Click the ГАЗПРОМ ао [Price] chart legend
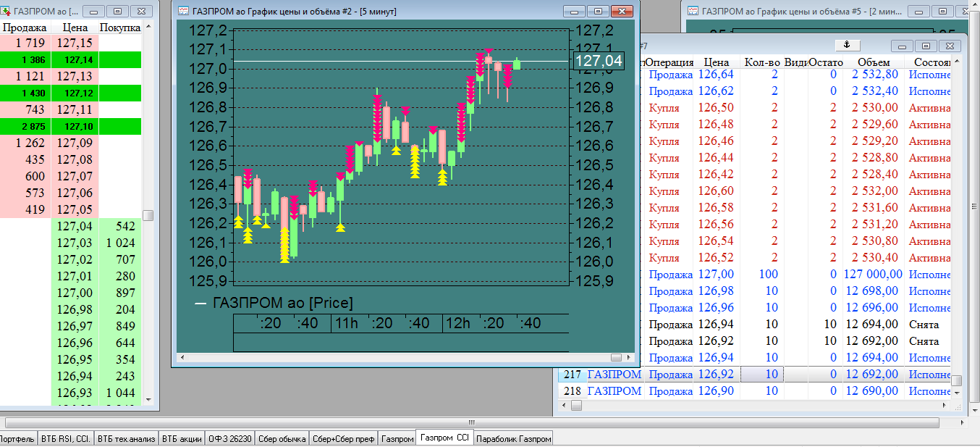980x447 pixels. (x=274, y=303)
